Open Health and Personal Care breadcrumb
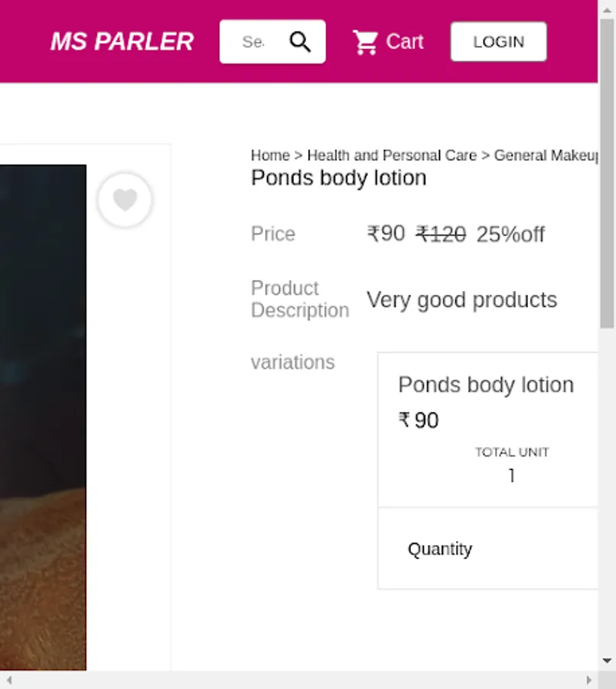The height and width of the screenshot is (689, 616). [x=392, y=155]
